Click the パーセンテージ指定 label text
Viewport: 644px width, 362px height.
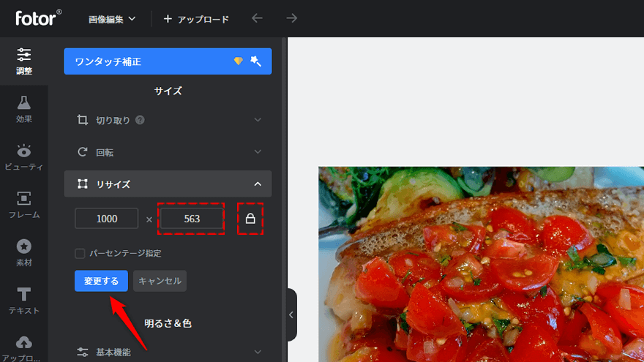click(x=125, y=253)
